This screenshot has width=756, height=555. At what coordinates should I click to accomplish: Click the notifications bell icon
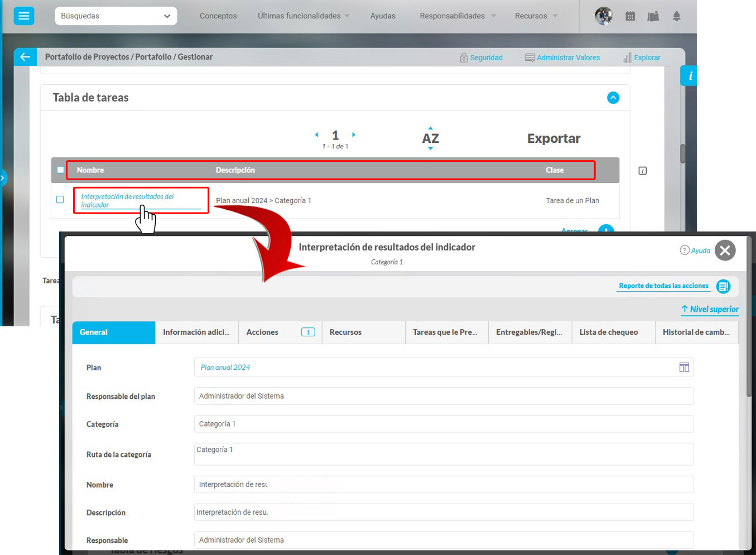pos(676,16)
